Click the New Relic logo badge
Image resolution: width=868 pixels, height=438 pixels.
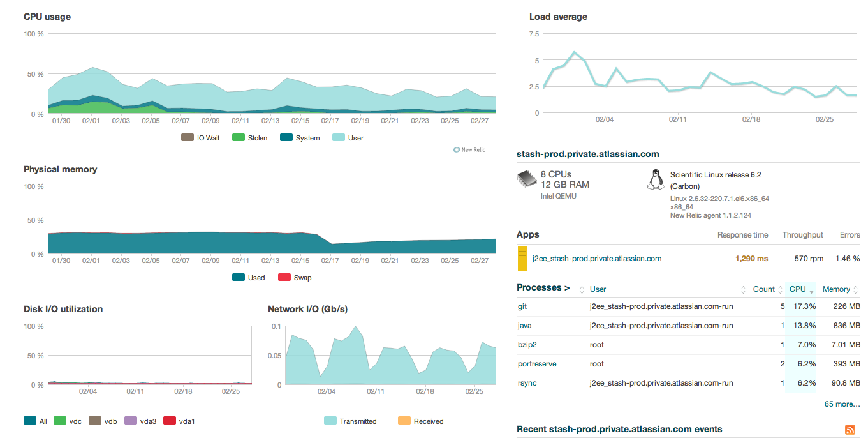click(469, 150)
